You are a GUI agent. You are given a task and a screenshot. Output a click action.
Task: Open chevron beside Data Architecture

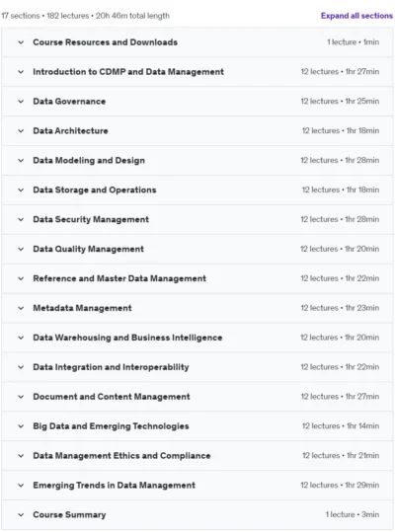click(x=21, y=131)
